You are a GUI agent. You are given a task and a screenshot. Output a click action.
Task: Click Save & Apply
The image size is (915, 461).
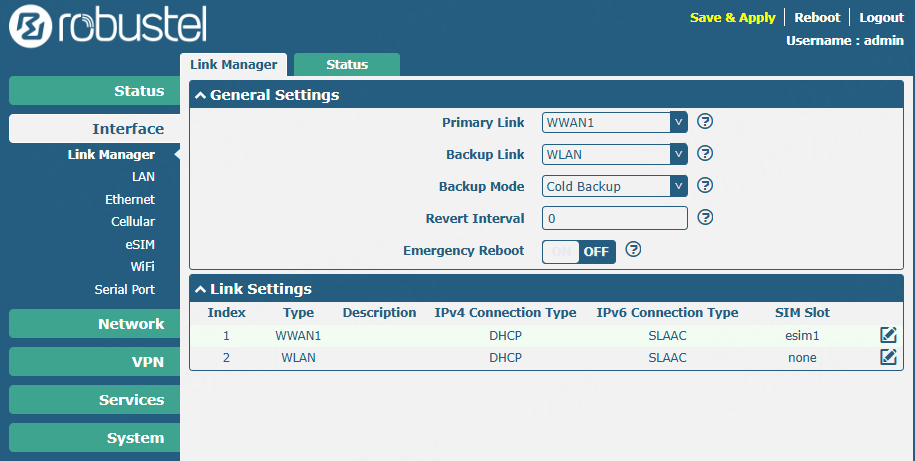point(732,18)
